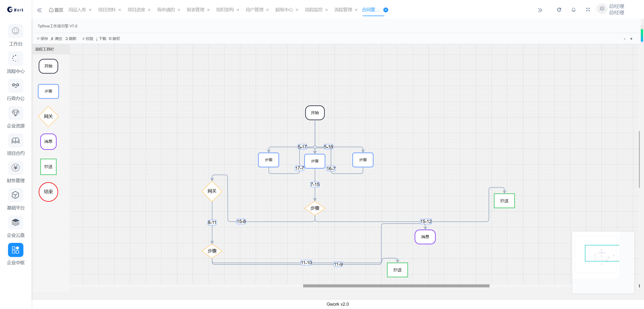
Task: Open the 总经理 user menu
Action: click(x=616, y=10)
